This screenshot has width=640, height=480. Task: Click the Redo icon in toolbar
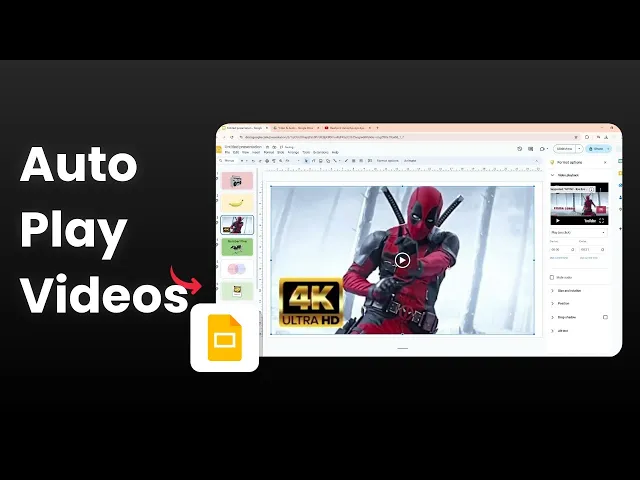[x=260, y=161]
